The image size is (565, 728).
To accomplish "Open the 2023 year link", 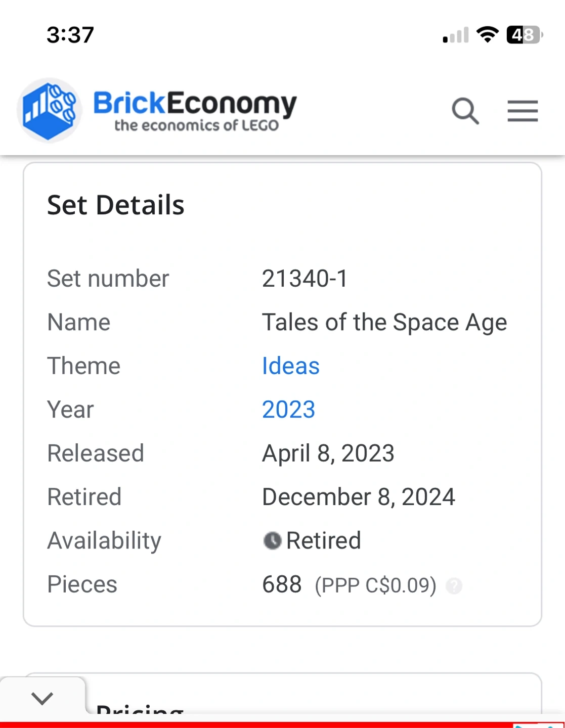I will (x=288, y=409).
